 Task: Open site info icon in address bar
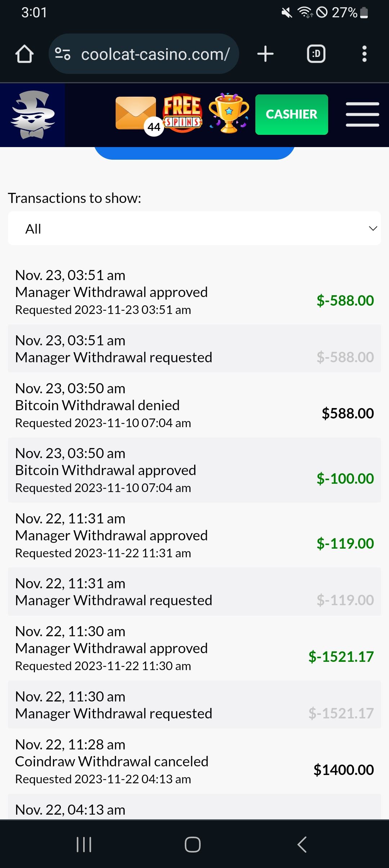click(x=63, y=54)
